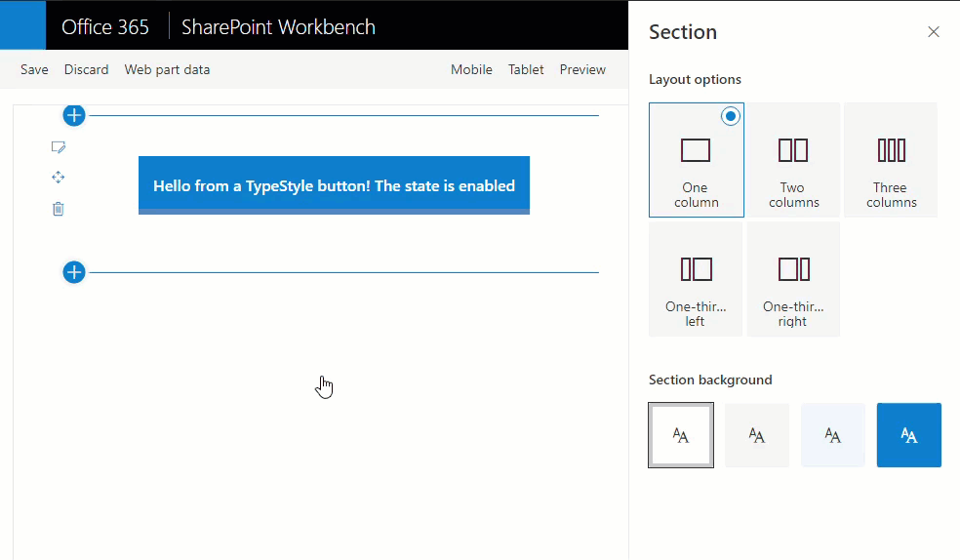Open Preview mode

[x=582, y=69]
